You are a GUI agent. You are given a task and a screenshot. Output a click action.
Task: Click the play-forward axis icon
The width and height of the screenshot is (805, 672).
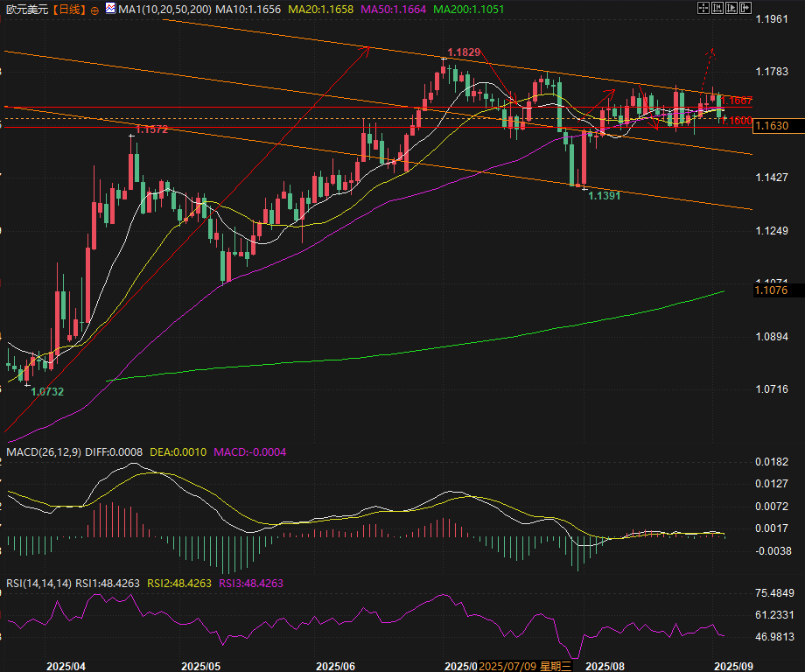[x=731, y=8]
